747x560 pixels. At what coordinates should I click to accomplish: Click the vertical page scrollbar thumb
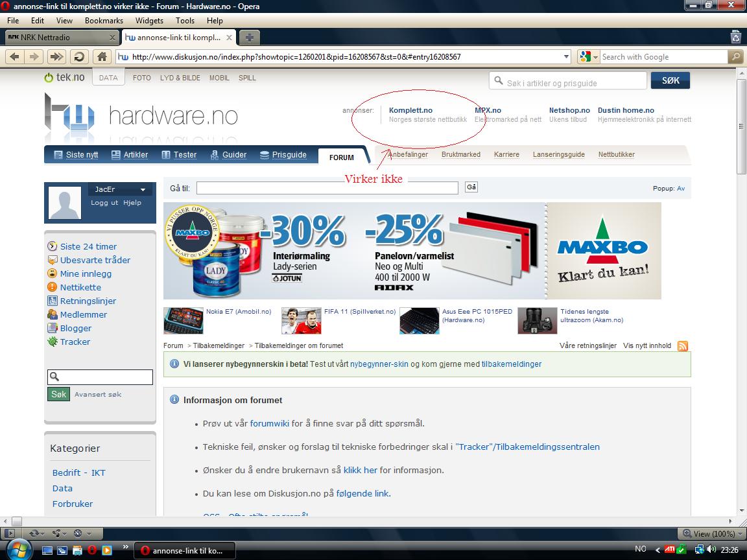pyautogui.click(x=741, y=126)
